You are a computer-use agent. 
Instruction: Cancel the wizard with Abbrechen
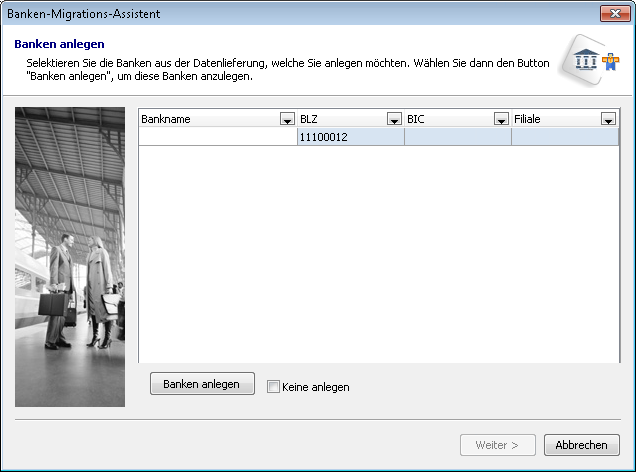coord(581,445)
